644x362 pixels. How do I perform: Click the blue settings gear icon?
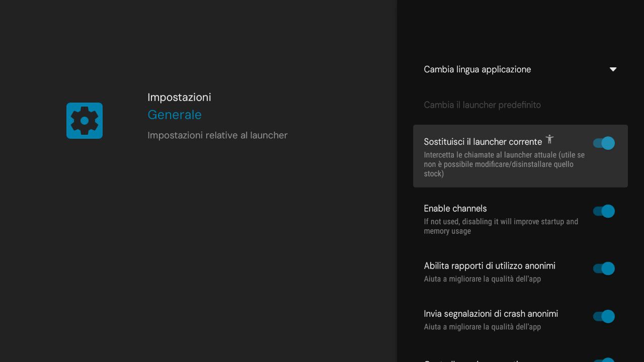(85, 121)
